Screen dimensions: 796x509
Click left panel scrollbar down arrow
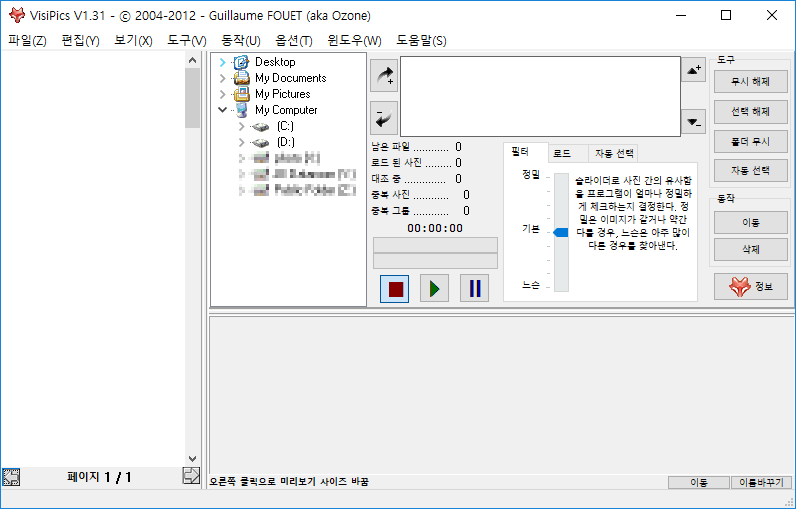192,459
